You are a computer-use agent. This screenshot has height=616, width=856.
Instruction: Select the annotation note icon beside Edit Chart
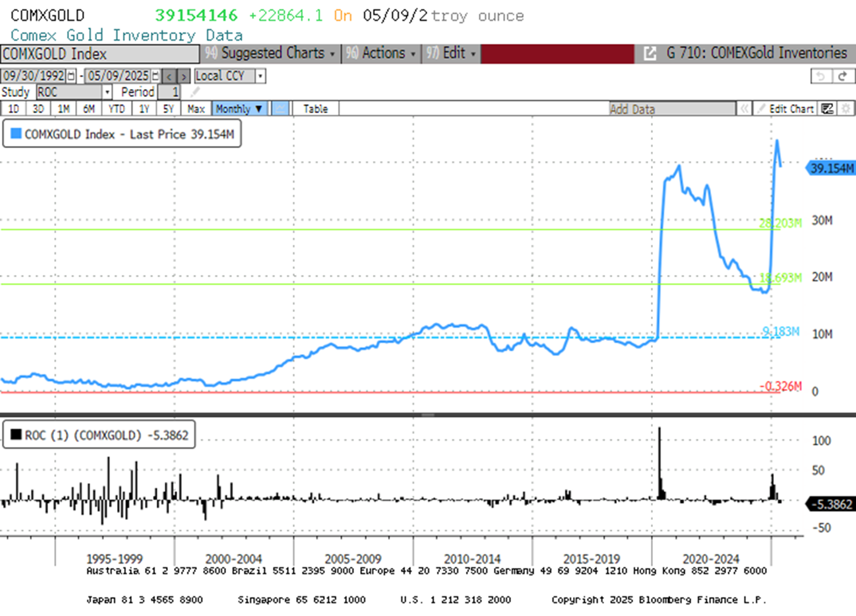click(x=827, y=109)
